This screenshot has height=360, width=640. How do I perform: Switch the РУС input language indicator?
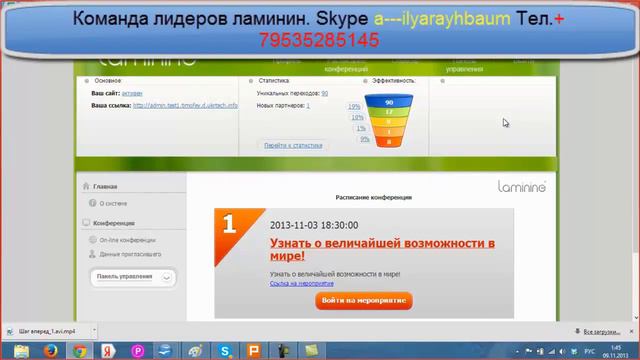pos(589,351)
